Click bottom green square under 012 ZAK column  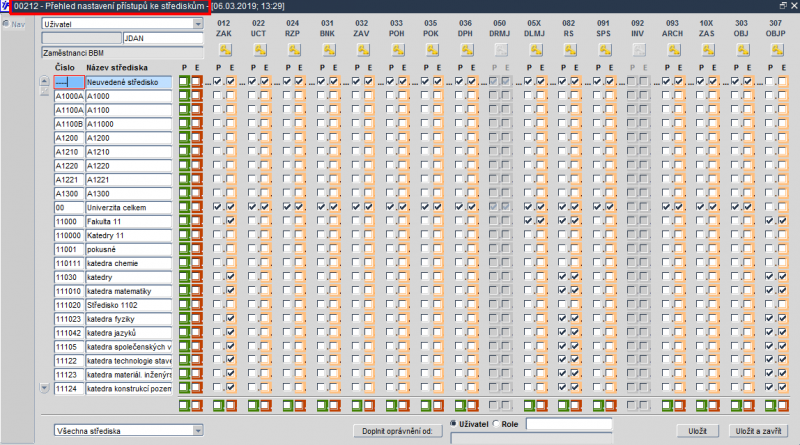pyautogui.click(x=218, y=406)
